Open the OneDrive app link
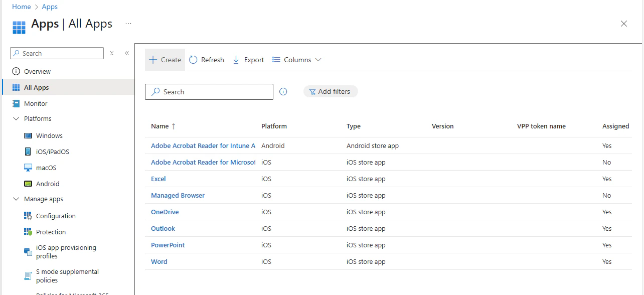Image resolution: width=644 pixels, height=295 pixels. 165,212
